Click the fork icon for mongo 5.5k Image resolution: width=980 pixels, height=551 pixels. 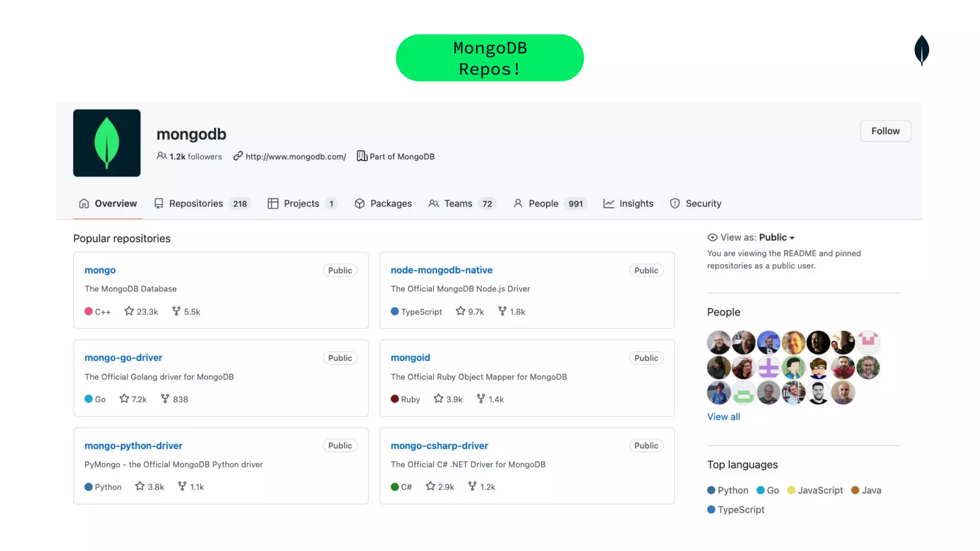click(176, 311)
